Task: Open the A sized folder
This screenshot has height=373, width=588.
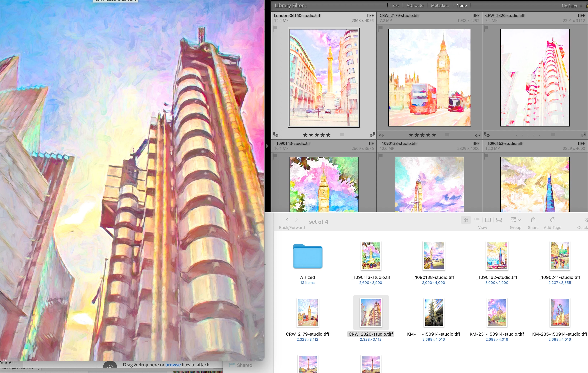Action: [308, 257]
